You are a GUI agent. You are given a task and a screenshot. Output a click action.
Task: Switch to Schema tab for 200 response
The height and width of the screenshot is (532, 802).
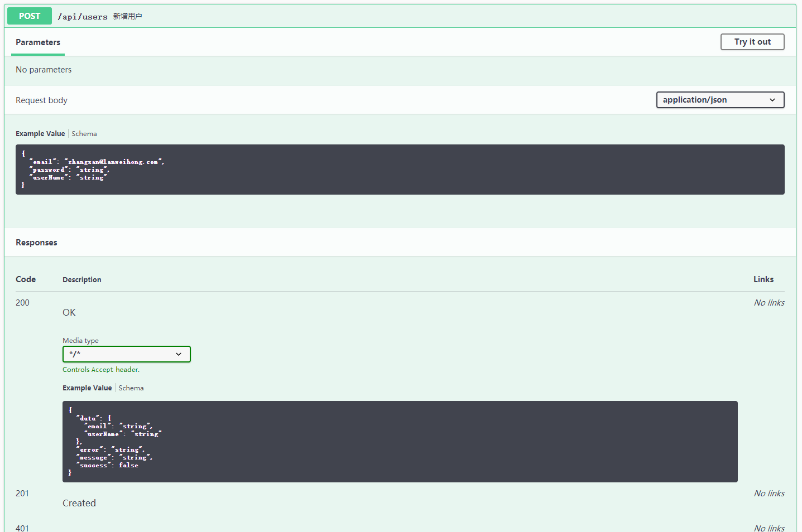coord(131,388)
